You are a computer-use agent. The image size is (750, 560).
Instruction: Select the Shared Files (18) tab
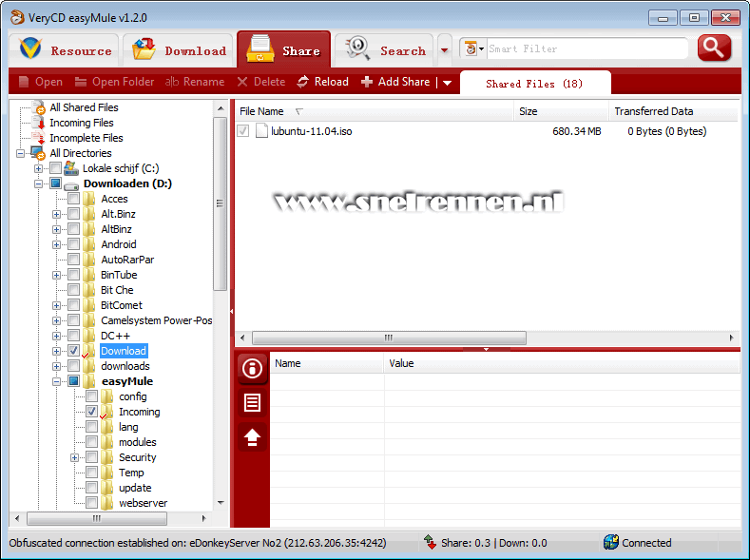click(535, 84)
